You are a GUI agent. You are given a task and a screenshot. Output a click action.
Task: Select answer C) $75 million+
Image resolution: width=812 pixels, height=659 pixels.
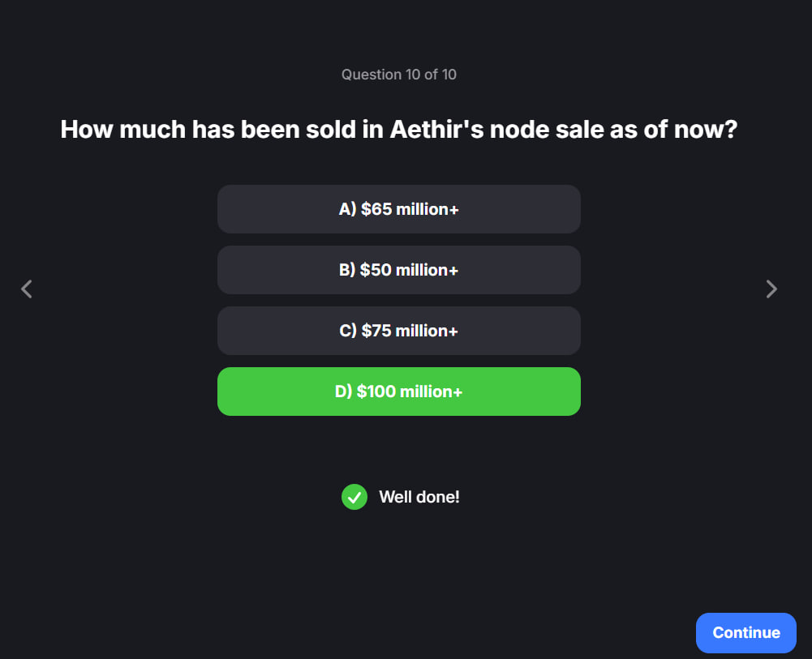[398, 331]
